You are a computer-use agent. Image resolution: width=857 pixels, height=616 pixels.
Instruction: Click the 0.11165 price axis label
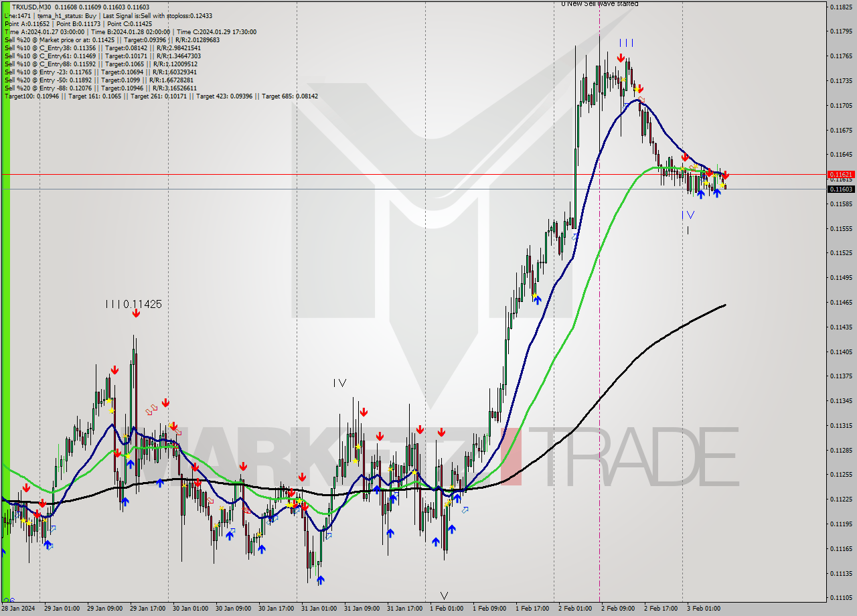click(840, 548)
